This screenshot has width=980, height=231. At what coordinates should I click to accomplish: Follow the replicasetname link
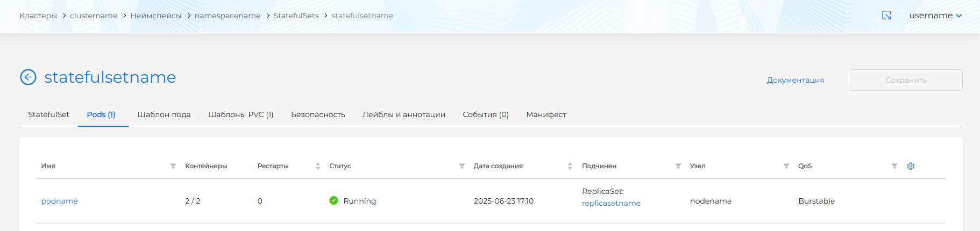(611, 203)
